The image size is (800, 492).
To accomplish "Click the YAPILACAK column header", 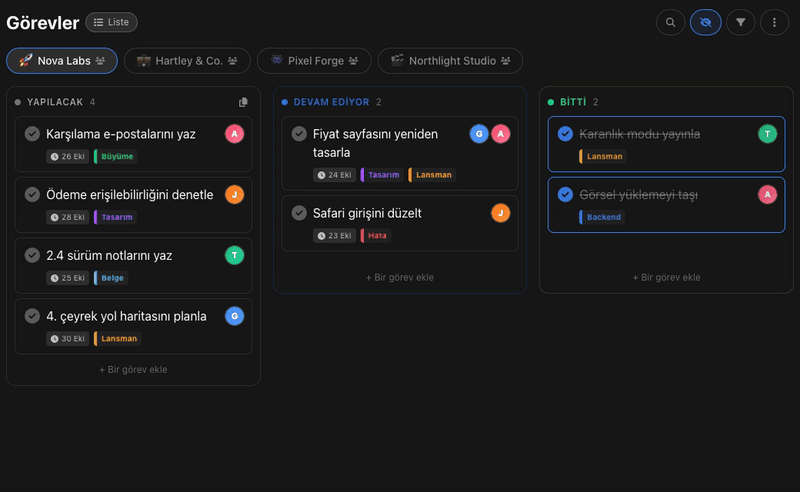I will click(x=55, y=102).
